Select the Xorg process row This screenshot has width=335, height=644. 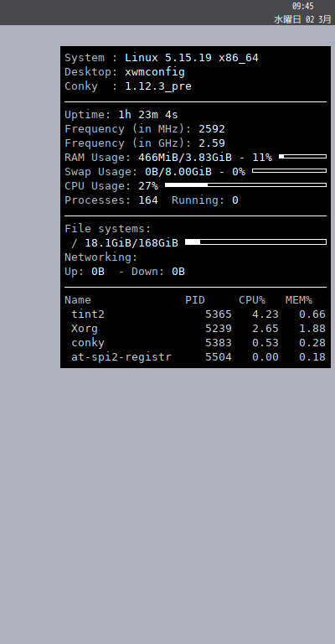point(195,329)
